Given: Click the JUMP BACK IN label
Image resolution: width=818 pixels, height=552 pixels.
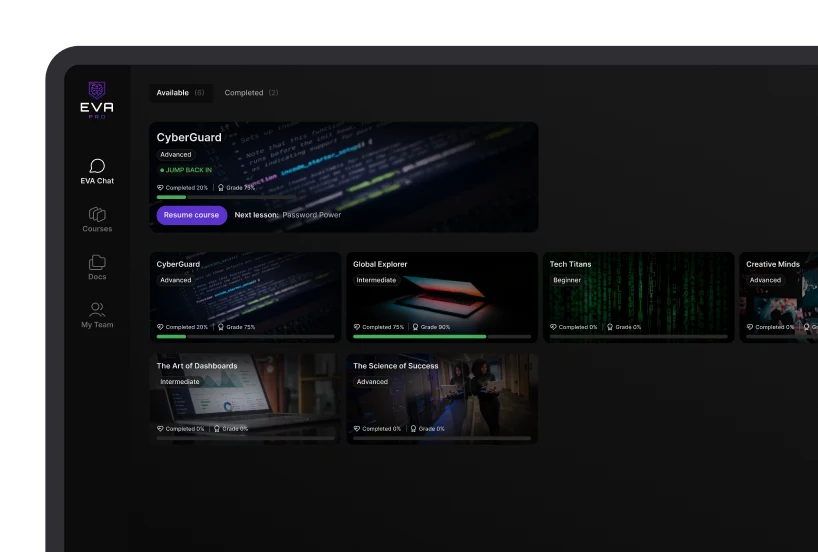Looking at the screenshot, I should point(186,170).
